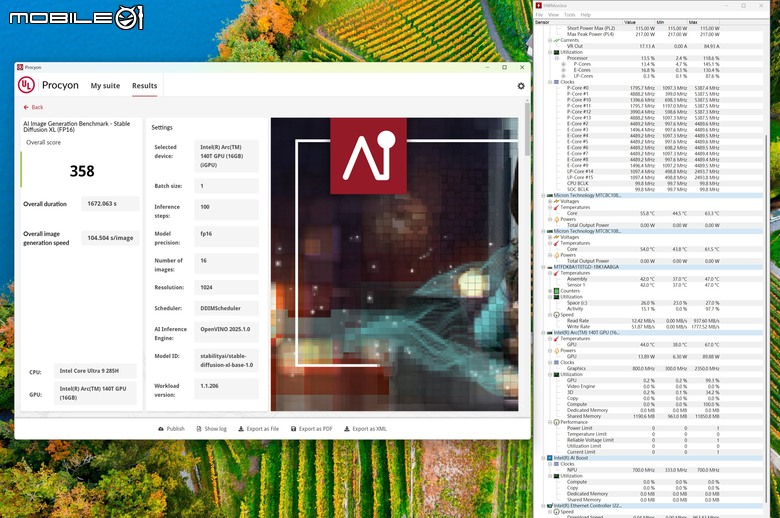Click Export as PDF button
This screenshot has height=518, width=780.
pos(311,429)
